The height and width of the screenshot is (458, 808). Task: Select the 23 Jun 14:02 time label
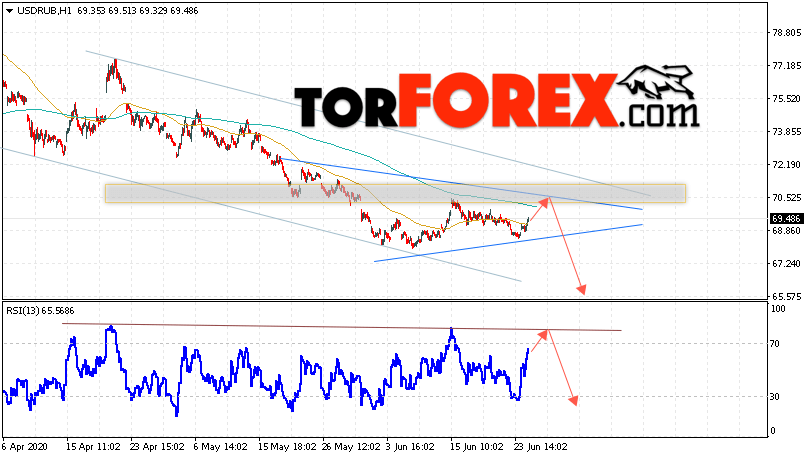tap(540, 447)
